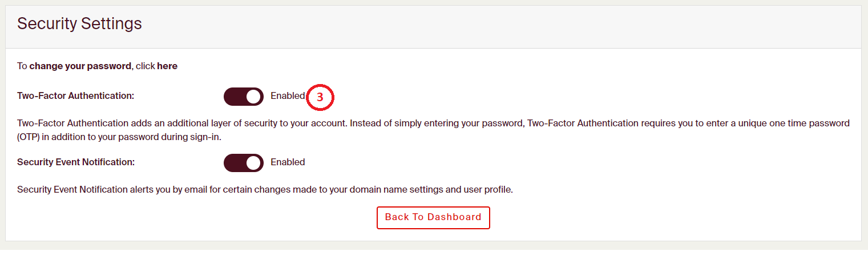
Task: Click 'Enabled' status beside Two-Factor Authentication toggle
Action: click(x=288, y=96)
